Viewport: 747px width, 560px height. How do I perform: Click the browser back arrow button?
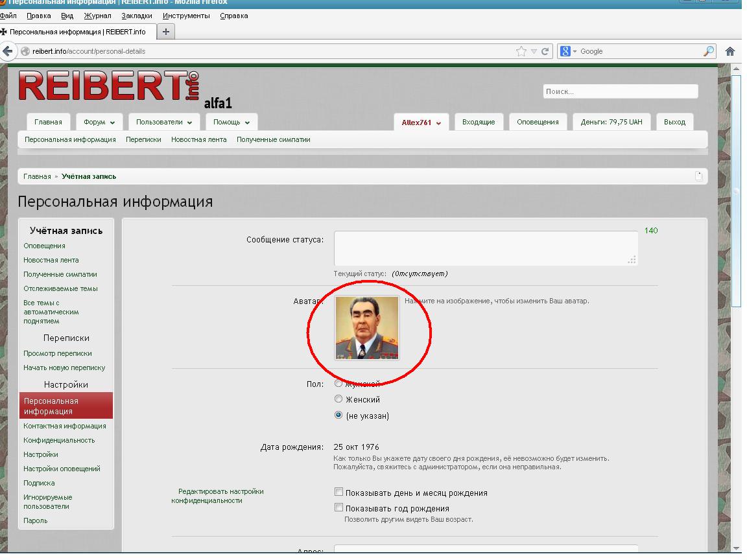pos(8,51)
